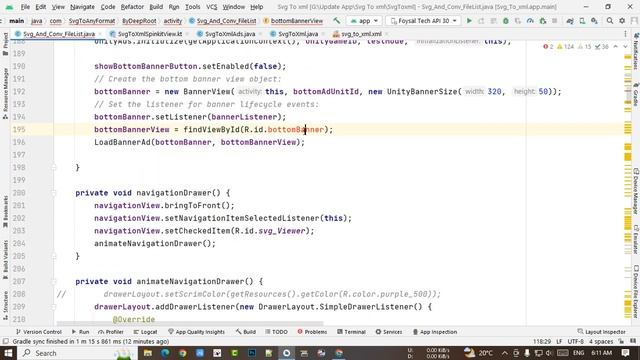Switch to SvgToXml.java tab
The image size is (640, 360).
pyautogui.click(x=298, y=34)
